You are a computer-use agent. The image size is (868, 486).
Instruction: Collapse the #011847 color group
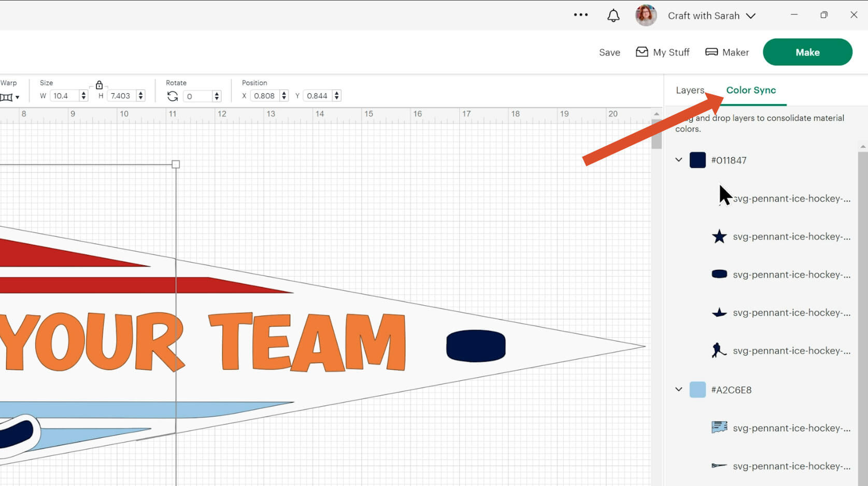679,160
